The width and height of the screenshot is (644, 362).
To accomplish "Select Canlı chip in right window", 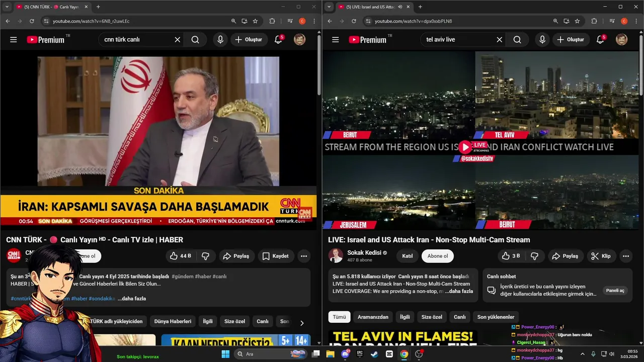I will pyautogui.click(x=460, y=317).
